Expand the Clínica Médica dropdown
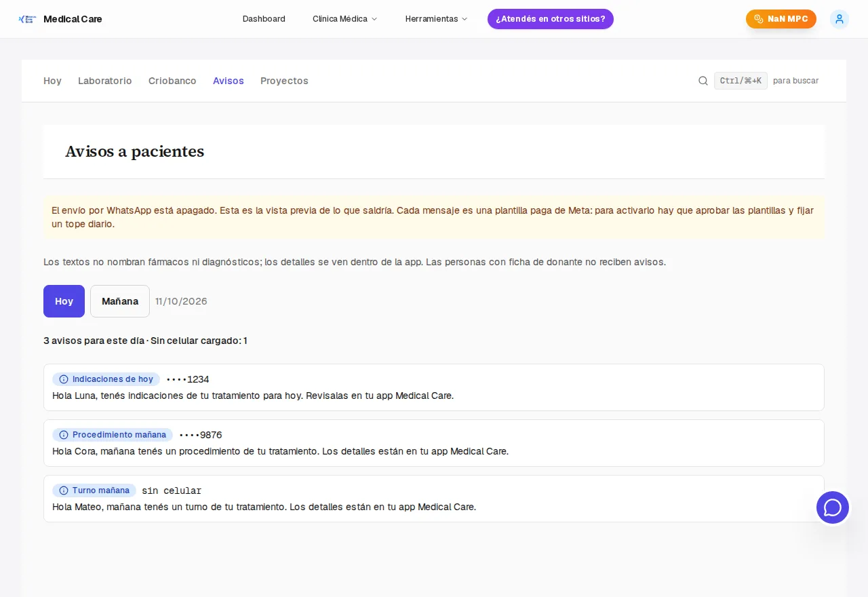The height and width of the screenshot is (597, 868). [344, 19]
